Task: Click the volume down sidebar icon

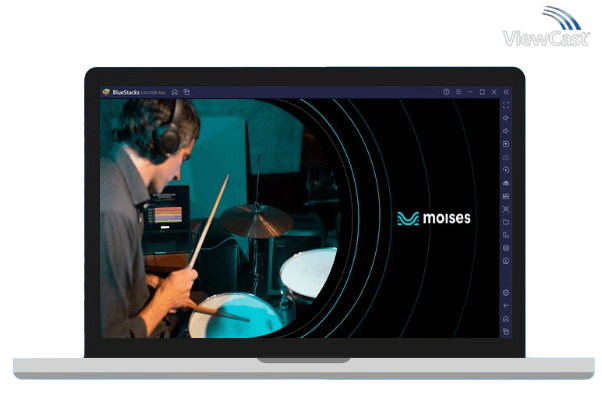Action: point(506,131)
